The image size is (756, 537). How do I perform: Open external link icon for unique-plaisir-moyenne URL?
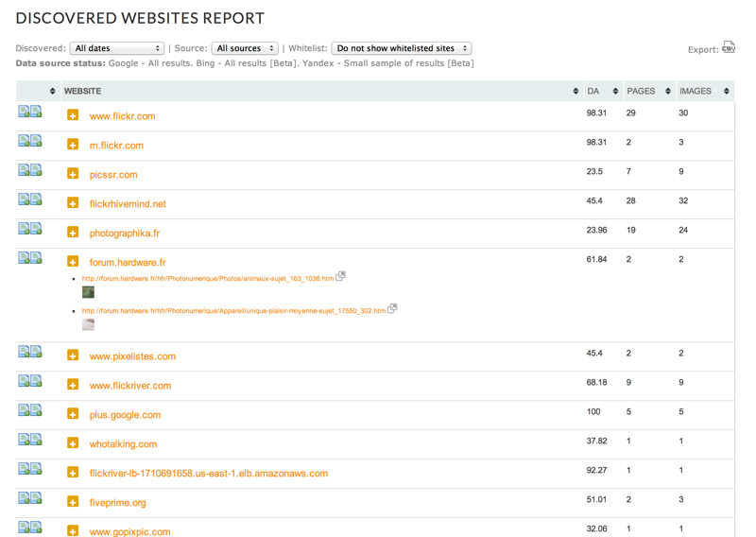pos(392,308)
